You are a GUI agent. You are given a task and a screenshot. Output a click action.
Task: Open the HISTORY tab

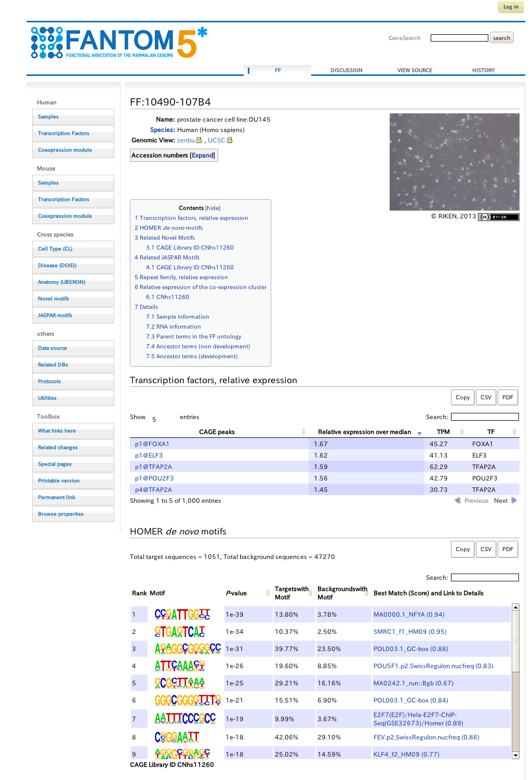[x=483, y=70]
